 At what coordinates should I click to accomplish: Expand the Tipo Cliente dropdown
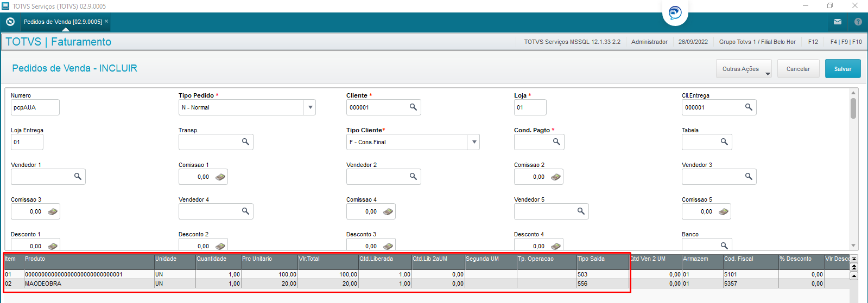[474, 142]
